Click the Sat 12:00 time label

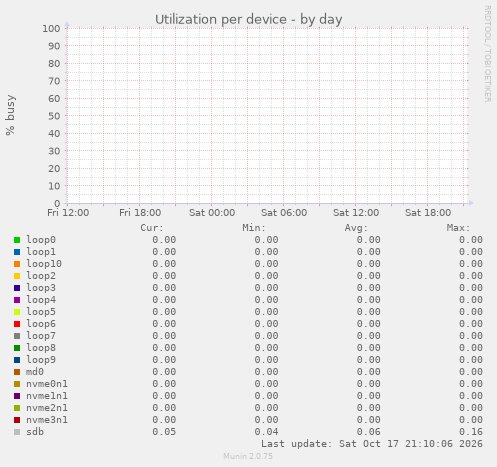tap(356, 213)
